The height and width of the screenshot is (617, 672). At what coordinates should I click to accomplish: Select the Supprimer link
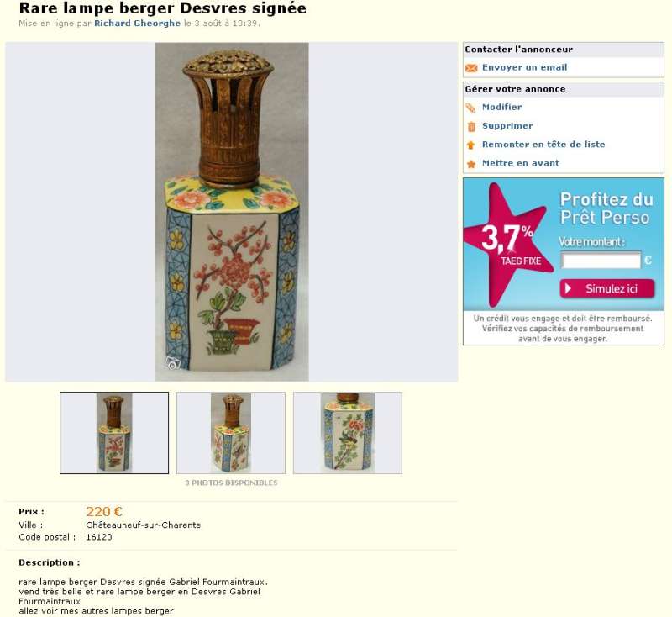coord(507,125)
